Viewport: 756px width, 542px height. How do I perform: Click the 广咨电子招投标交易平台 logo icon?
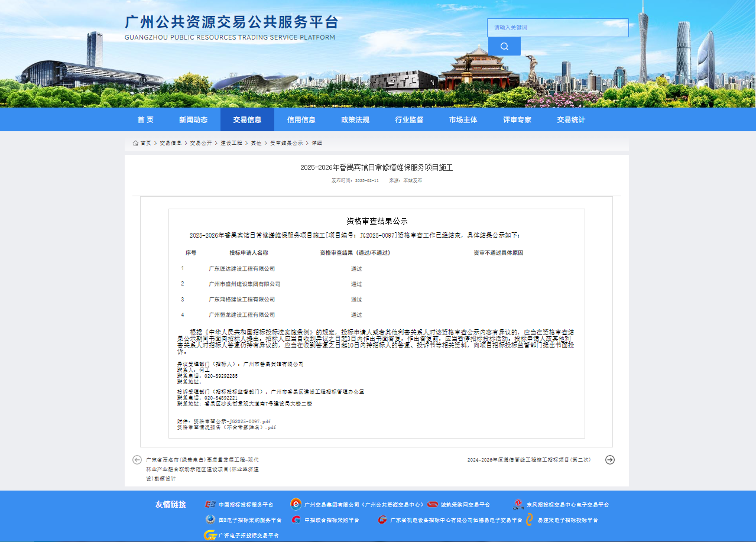(x=210, y=535)
